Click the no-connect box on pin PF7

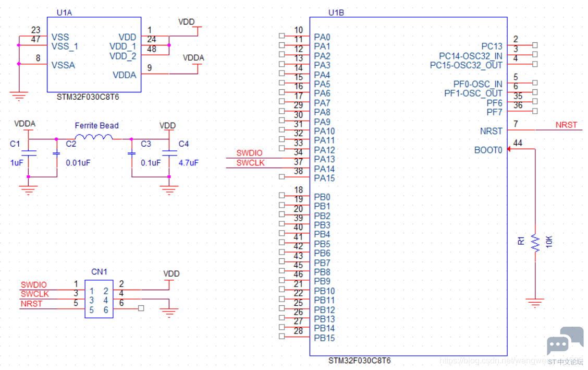(x=535, y=111)
